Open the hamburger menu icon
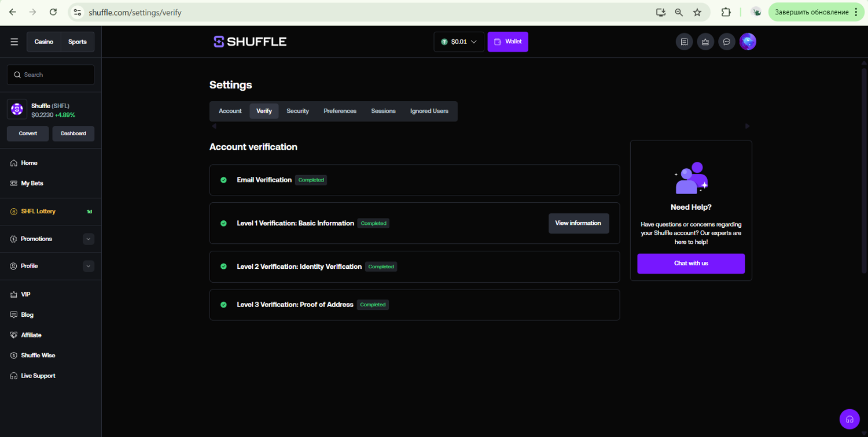This screenshot has width=868, height=437. pyautogui.click(x=14, y=42)
